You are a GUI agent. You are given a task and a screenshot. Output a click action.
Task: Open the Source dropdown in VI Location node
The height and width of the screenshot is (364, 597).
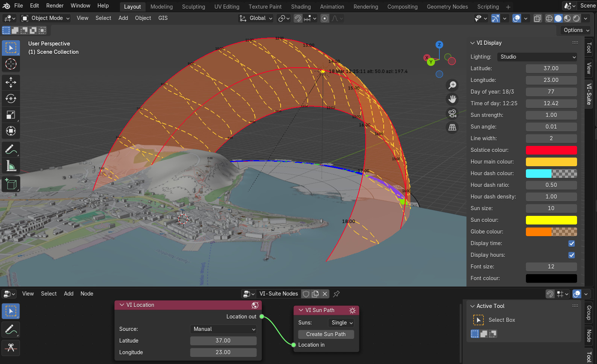point(223,329)
